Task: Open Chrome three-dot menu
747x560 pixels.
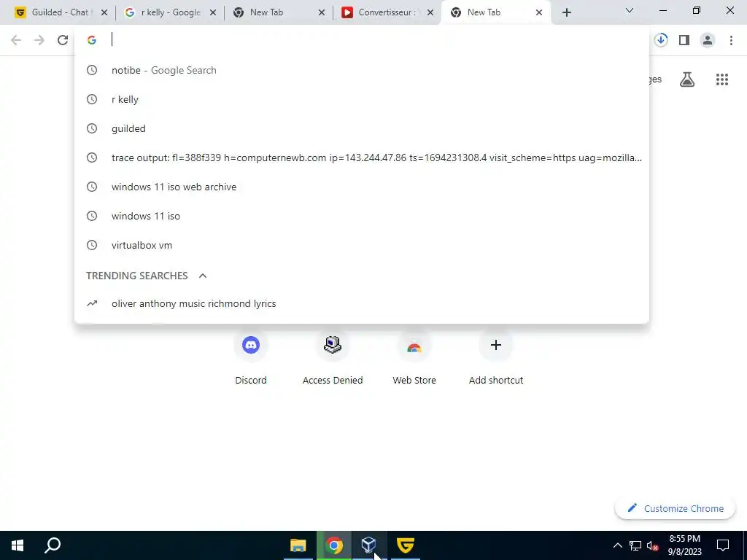Action: [x=731, y=40]
